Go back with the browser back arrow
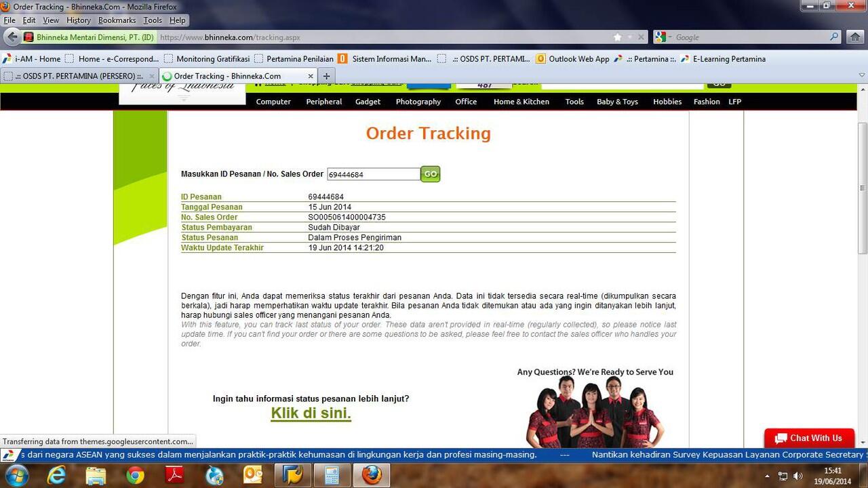The width and height of the screenshot is (868, 488). 12,37
